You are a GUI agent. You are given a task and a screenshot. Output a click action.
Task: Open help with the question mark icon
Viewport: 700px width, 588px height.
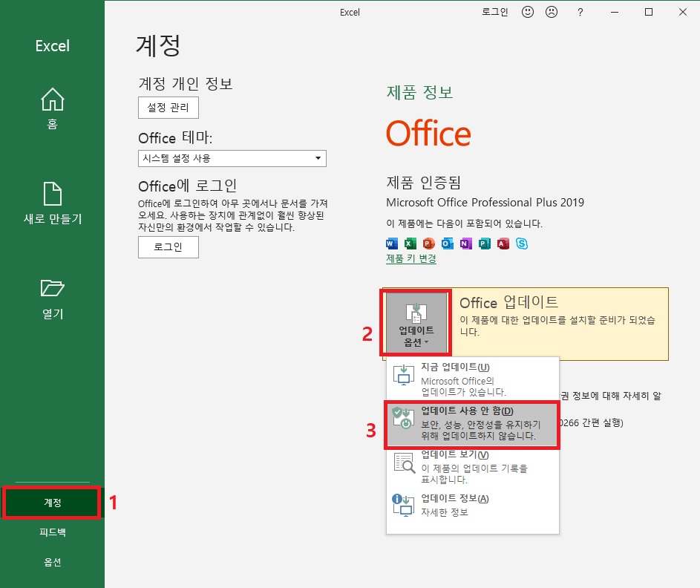tap(580, 13)
